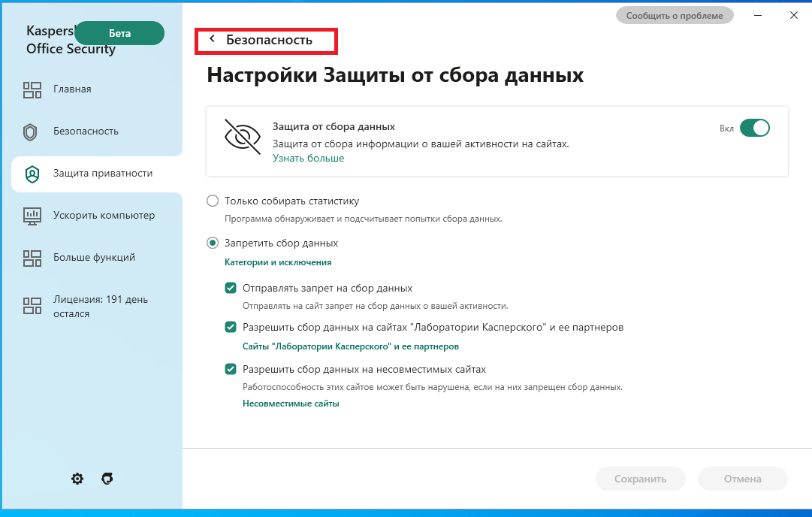Image resolution: width=812 pixels, height=517 pixels.
Task: Open Категории и исключения link
Action: click(x=278, y=262)
